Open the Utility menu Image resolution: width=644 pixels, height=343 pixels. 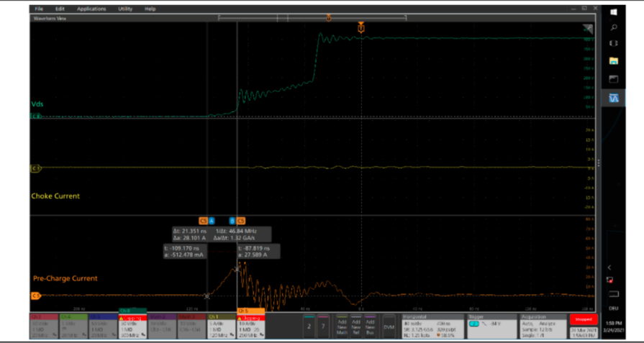pyautogui.click(x=125, y=9)
